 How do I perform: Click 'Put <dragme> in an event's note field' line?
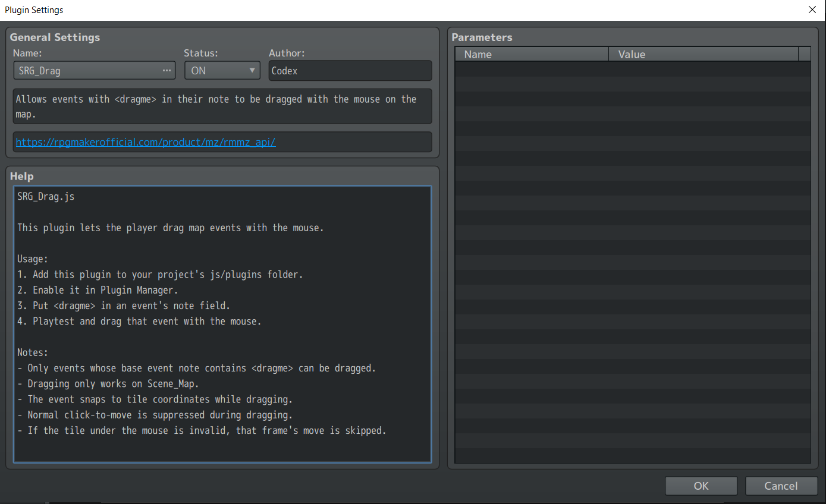(x=124, y=305)
